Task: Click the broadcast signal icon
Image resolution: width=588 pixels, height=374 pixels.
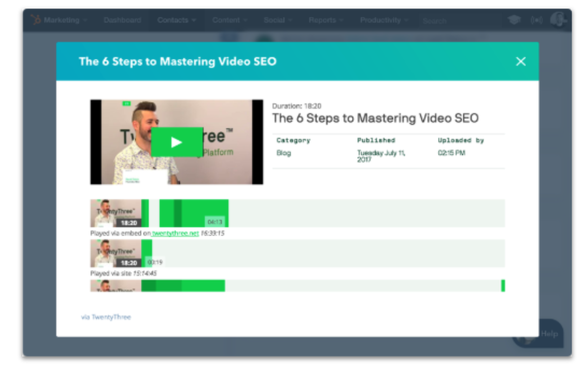Action: (x=537, y=20)
